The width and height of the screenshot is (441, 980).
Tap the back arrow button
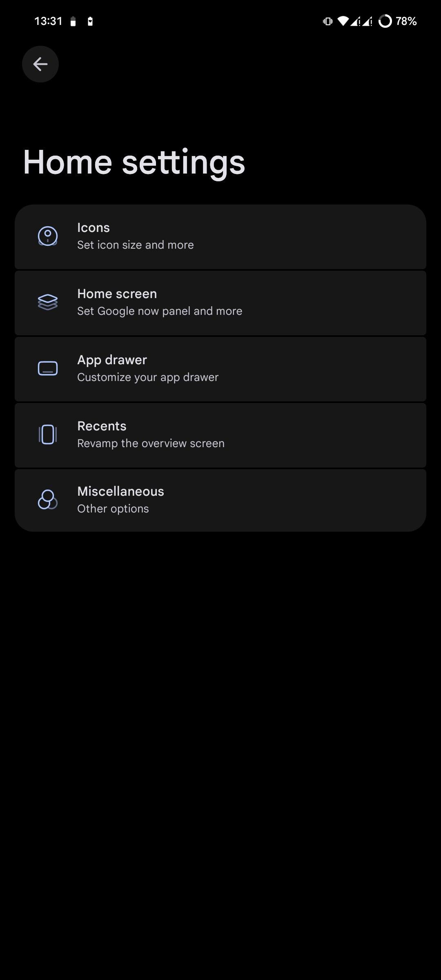(40, 64)
